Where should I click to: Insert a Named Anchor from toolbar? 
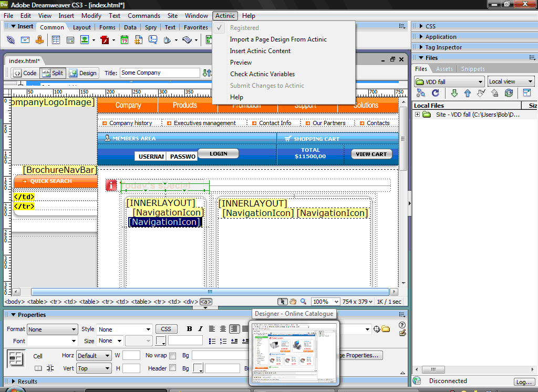39,40
